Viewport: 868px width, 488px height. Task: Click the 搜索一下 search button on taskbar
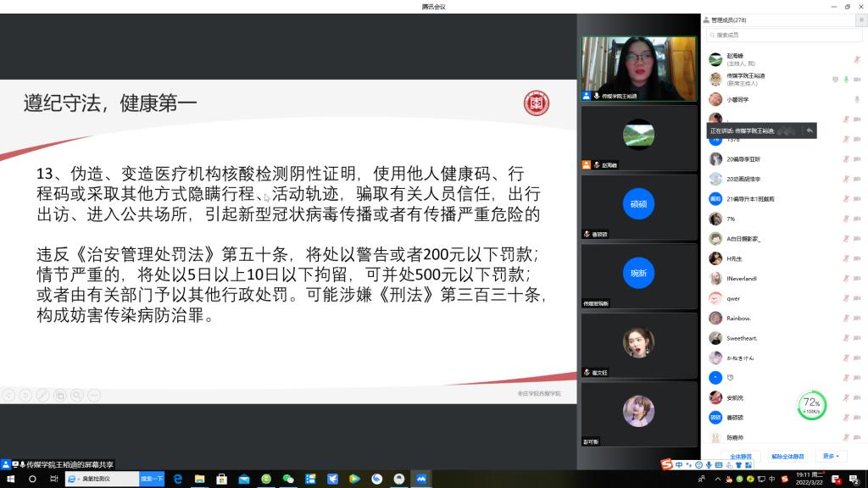[152, 480]
